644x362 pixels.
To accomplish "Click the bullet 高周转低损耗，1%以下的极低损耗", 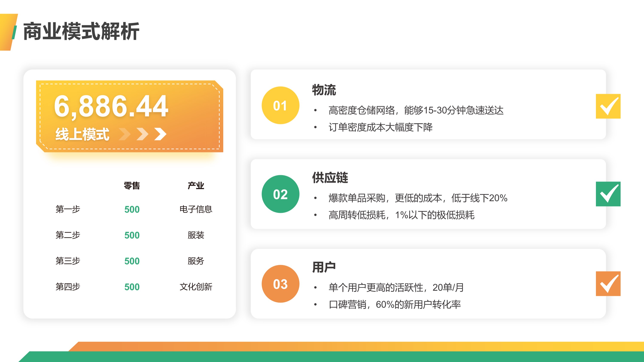I will (401, 215).
